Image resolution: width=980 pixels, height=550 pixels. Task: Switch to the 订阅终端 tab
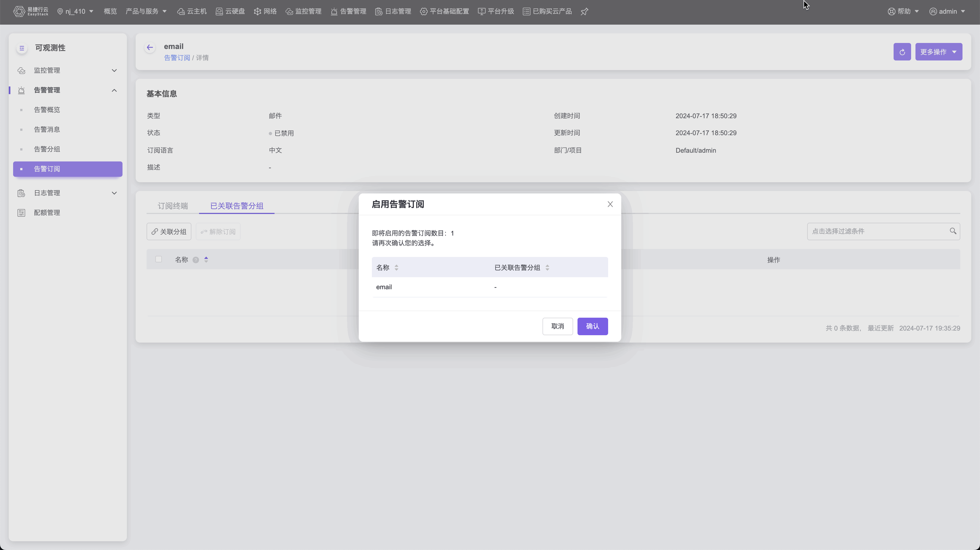pyautogui.click(x=173, y=206)
